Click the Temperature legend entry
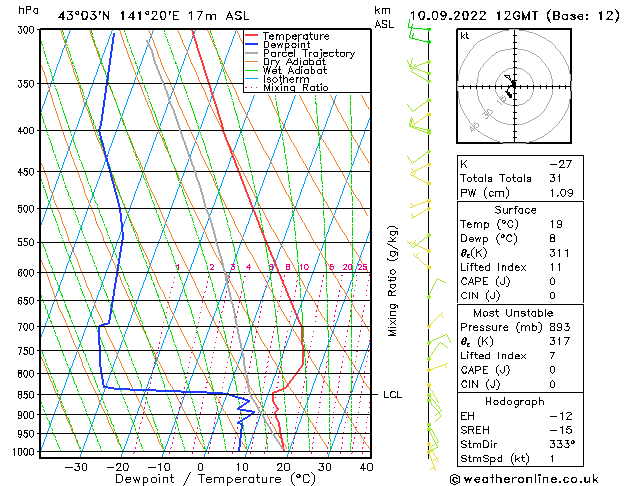629x486 pixels. (296, 36)
